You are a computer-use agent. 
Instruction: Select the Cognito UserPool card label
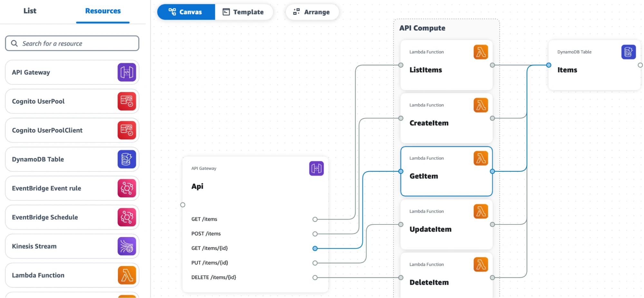38,101
